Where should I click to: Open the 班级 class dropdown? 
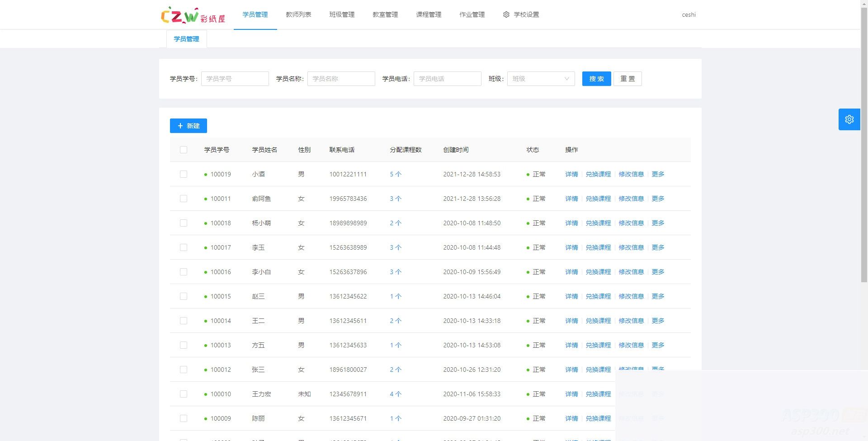click(x=541, y=78)
